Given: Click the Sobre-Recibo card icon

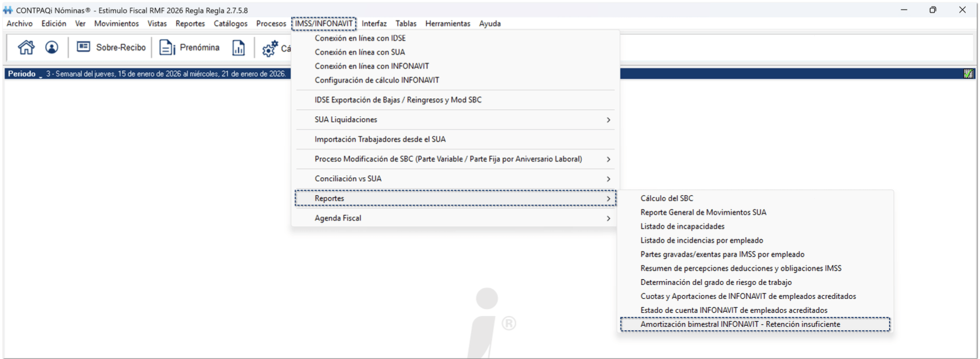Looking at the screenshot, I should click(83, 47).
